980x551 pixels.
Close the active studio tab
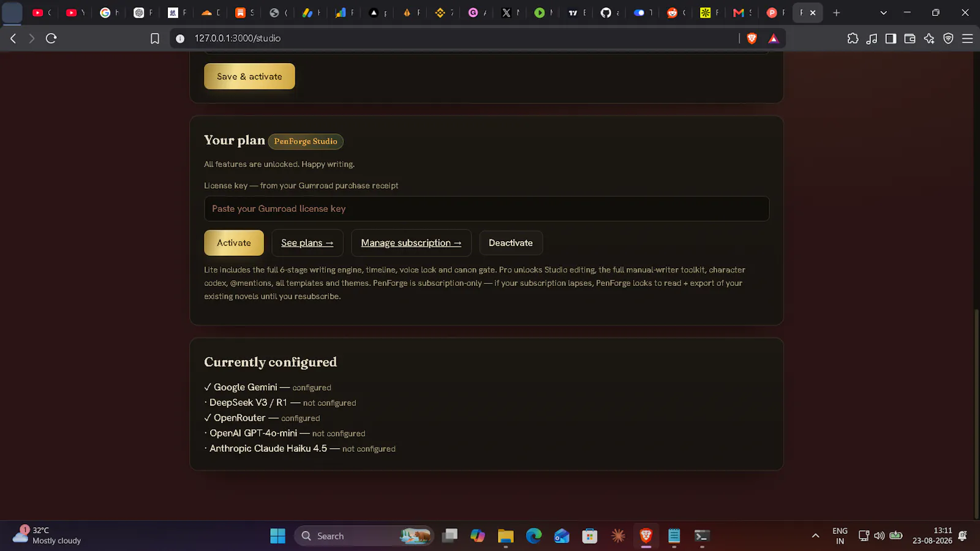(x=813, y=12)
